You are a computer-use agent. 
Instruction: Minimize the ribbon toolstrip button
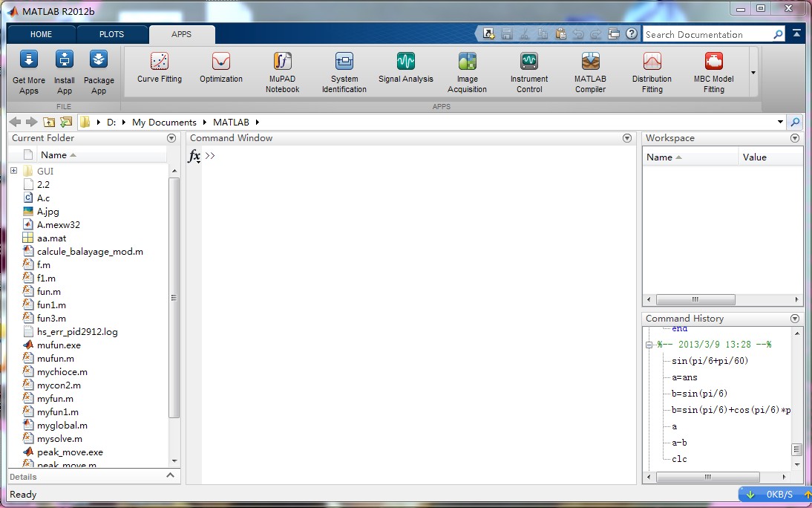point(796,33)
